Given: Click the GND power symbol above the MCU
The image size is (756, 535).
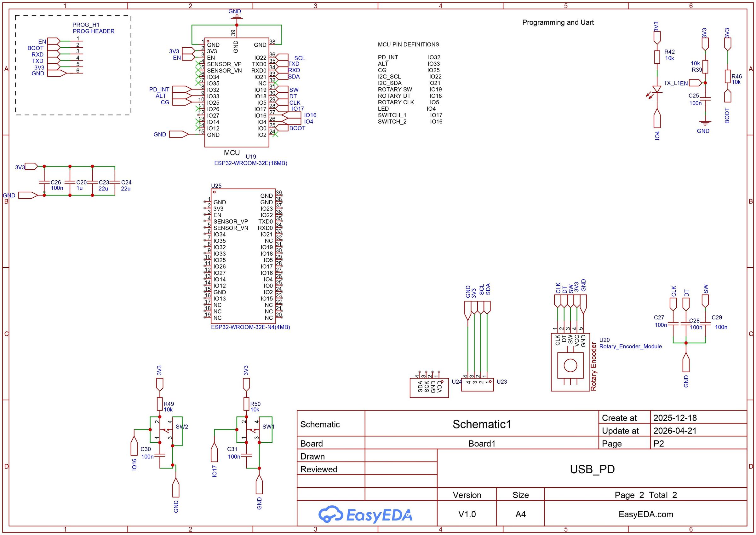Looking at the screenshot, I should pyautogui.click(x=237, y=17).
